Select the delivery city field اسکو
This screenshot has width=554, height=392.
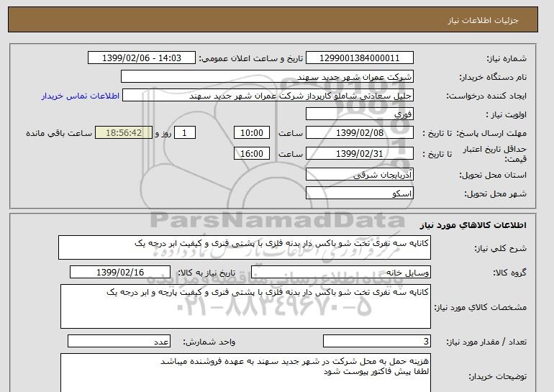pos(359,193)
